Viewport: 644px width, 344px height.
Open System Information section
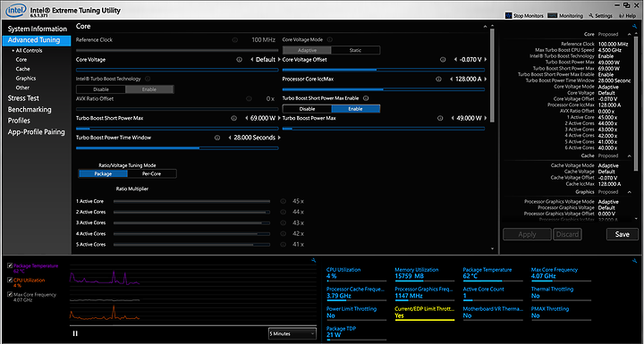pos(37,29)
